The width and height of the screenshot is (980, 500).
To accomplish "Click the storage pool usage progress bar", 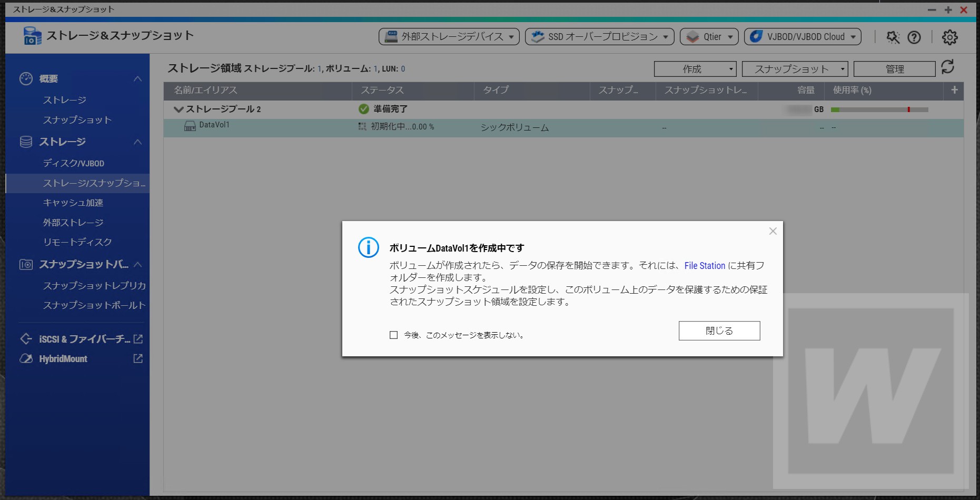I will pyautogui.click(x=879, y=109).
